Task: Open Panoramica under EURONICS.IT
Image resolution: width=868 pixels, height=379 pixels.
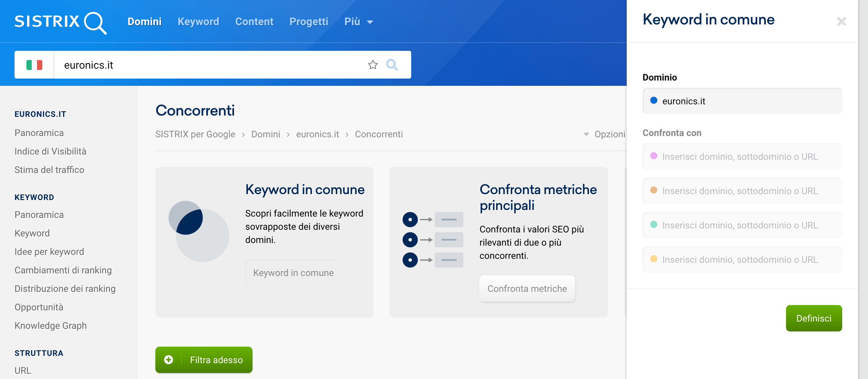Action: (x=39, y=133)
